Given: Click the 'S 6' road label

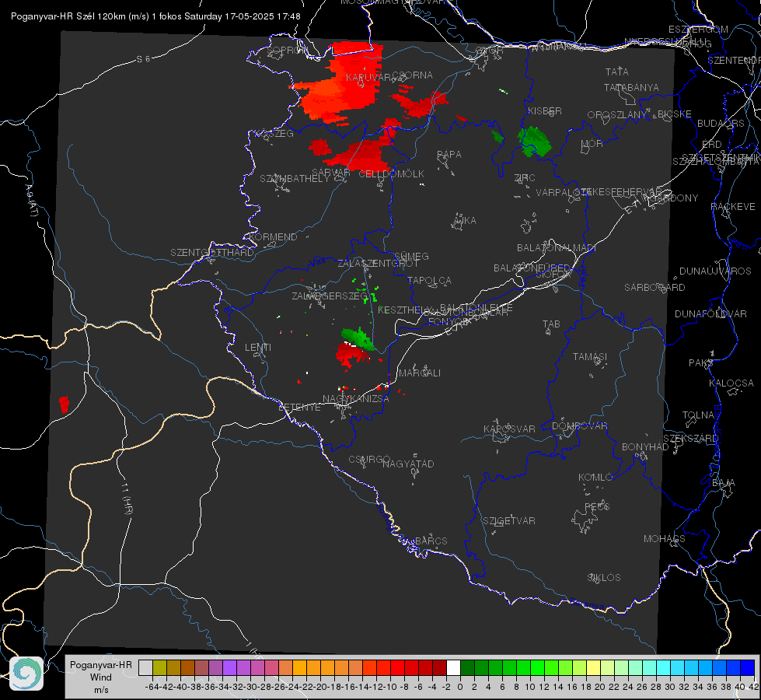Looking at the screenshot, I should click(x=143, y=59).
